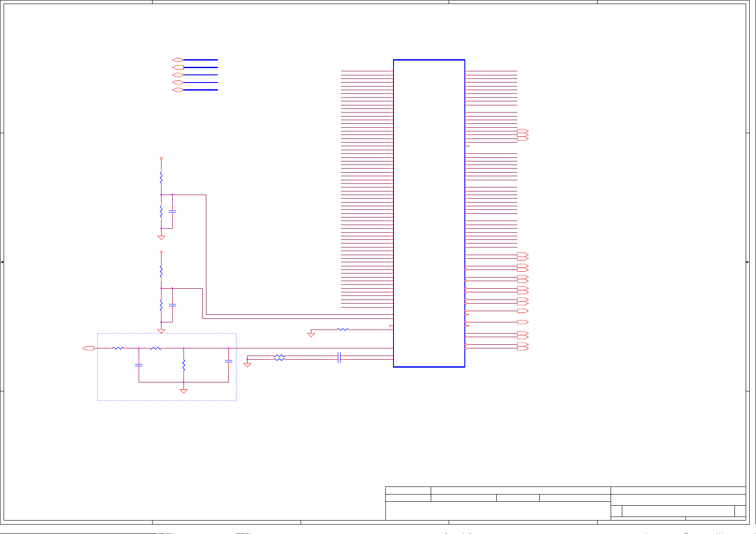Select the filter's shunt resistor to ground
The width and height of the screenshot is (756, 534).
[x=184, y=365]
